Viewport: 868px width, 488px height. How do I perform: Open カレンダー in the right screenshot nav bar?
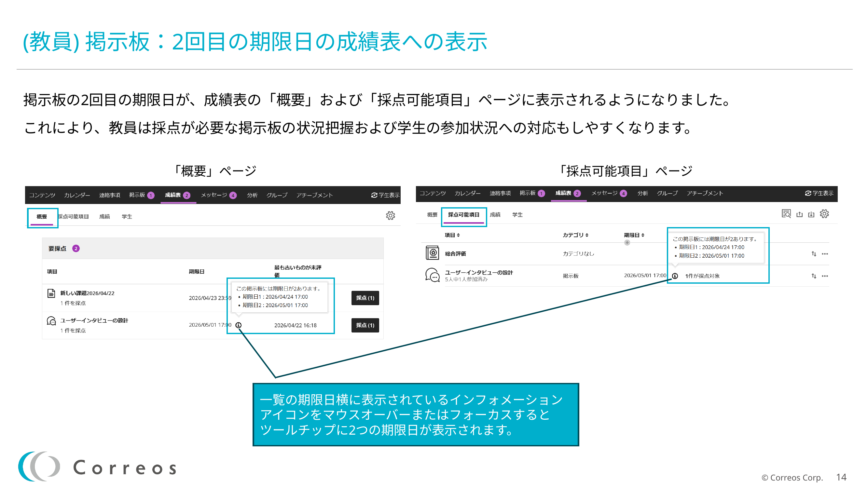coord(468,193)
